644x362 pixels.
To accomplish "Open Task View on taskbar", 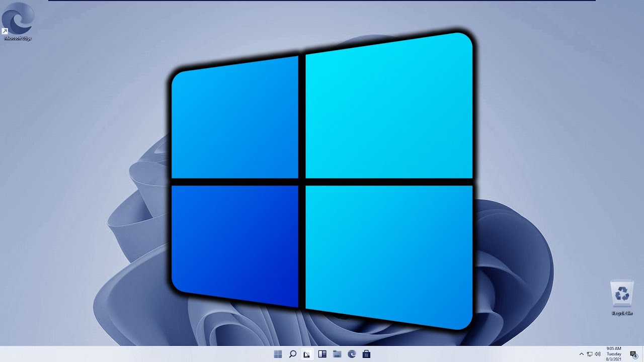I will click(x=307, y=354).
